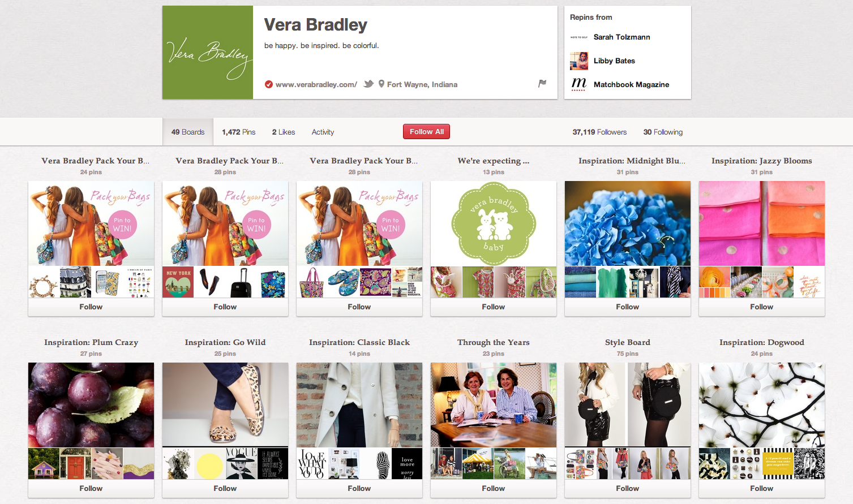
Task: Click Sarah Tolzmann's small avatar icon
Action: pyautogui.click(x=579, y=37)
